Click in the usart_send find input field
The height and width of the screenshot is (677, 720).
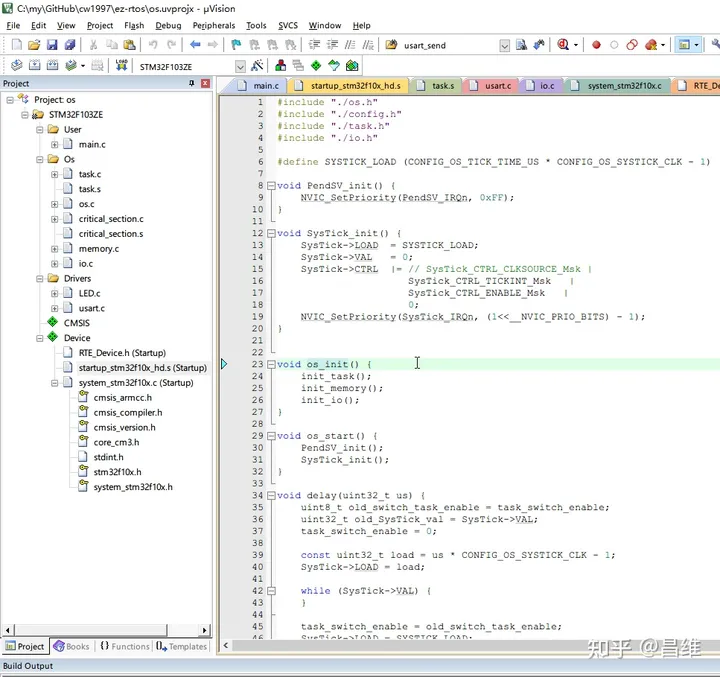point(449,45)
